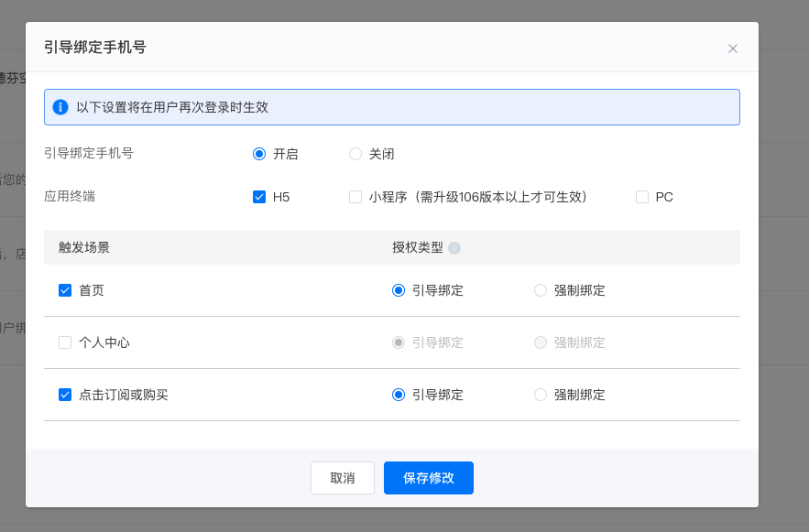Image resolution: width=809 pixels, height=532 pixels.
Task: Click the 引导绑定手机号 dialog title
Action: pos(94,48)
